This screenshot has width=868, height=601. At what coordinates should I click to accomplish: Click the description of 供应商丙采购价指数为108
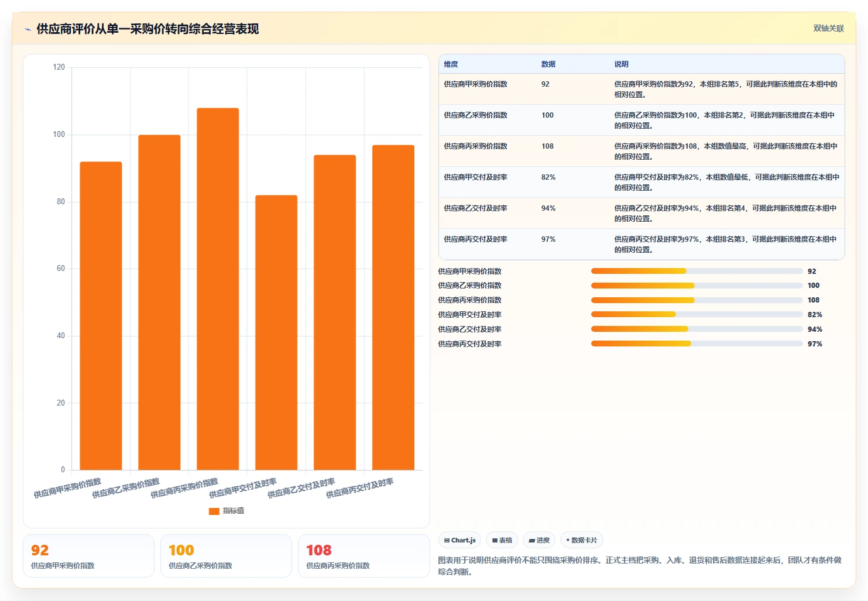pos(726,152)
